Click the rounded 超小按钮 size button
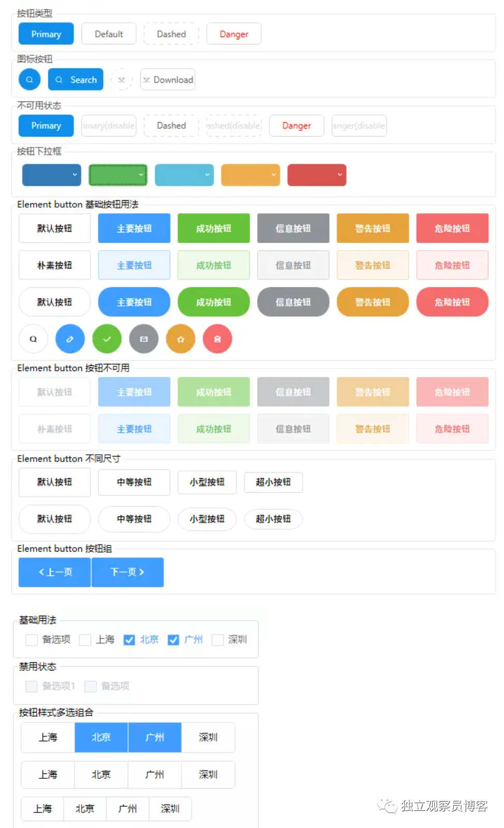This screenshot has width=504, height=828. coord(273,519)
